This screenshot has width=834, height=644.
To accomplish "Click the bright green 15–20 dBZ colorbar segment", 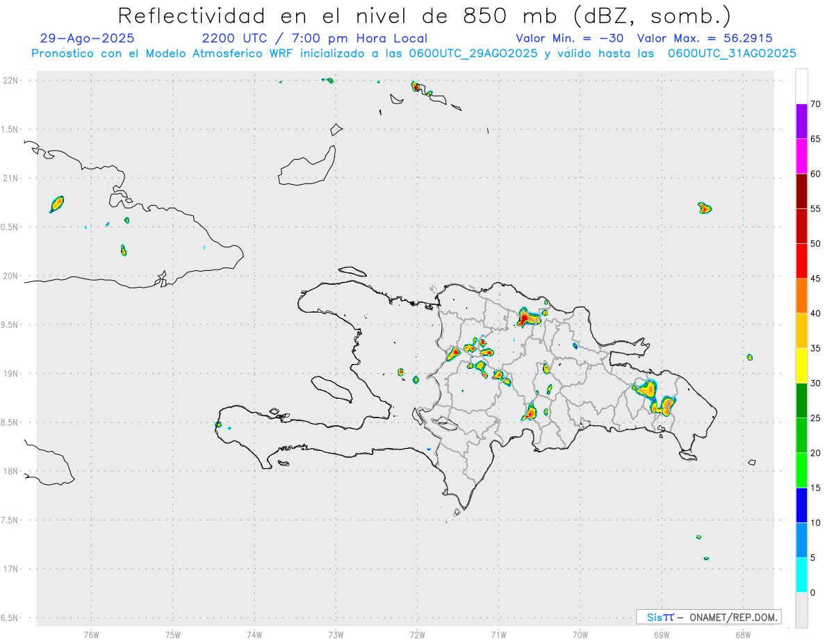I will (x=801, y=470).
